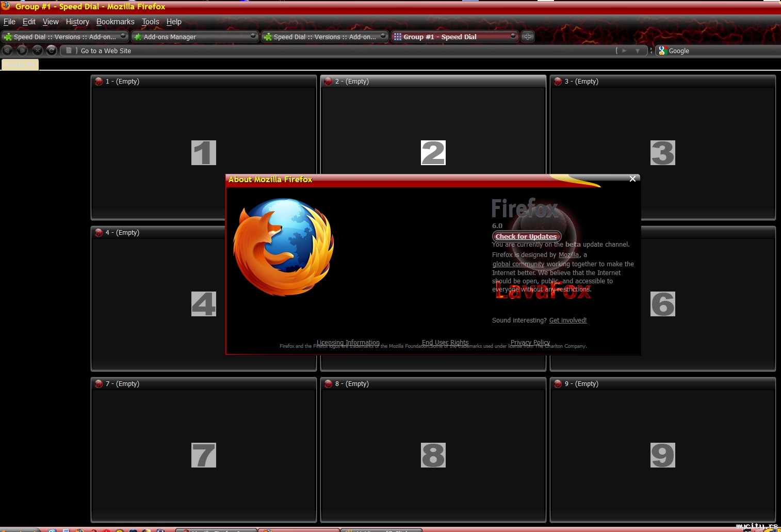Select the empty dial number 4 placeholder
781x532 pixels.
click(x=204, y=304)
